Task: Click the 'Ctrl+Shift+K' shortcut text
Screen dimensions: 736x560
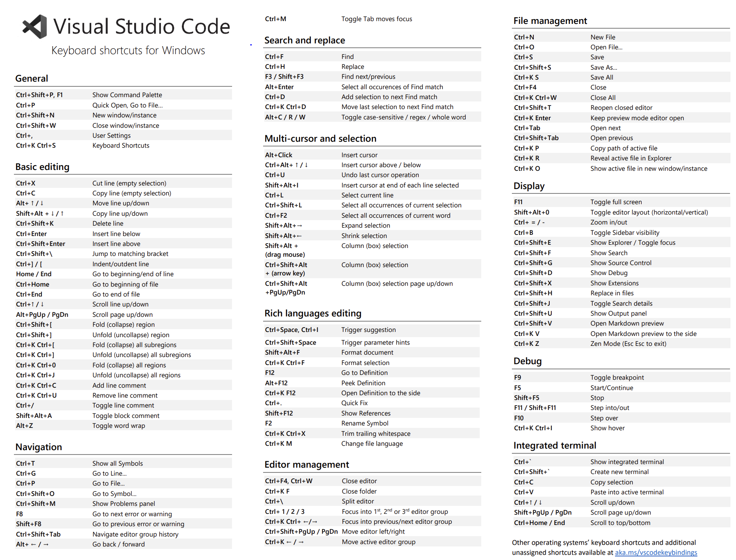Action: point(35,223)
